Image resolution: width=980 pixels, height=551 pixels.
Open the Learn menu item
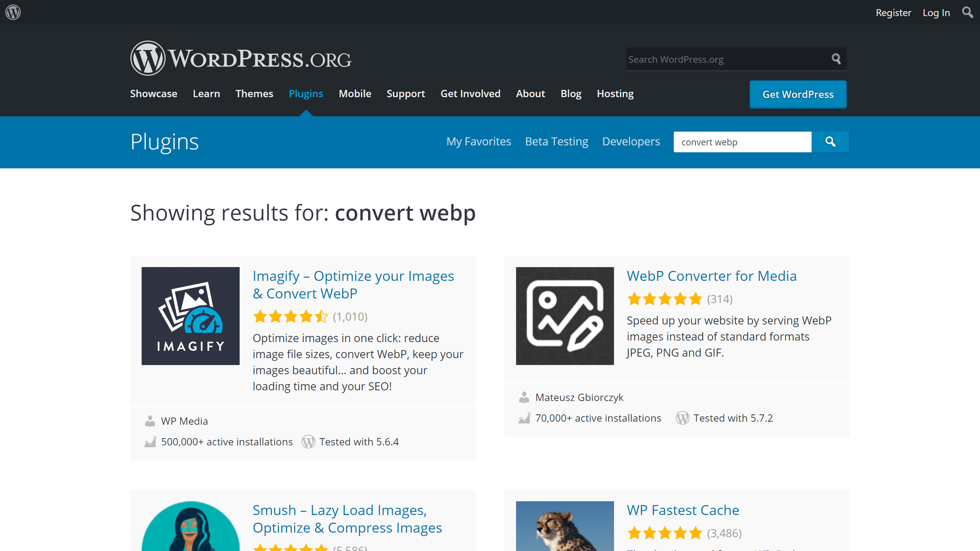[x=206, y=94]
